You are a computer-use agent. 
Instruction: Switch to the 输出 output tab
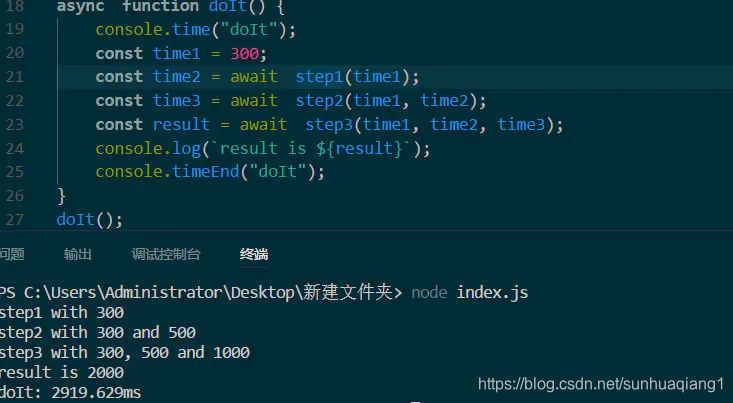(x=78, y=254)
